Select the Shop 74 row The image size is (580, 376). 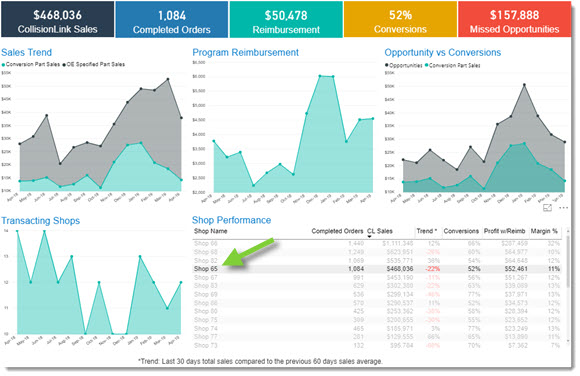[377, 329]
